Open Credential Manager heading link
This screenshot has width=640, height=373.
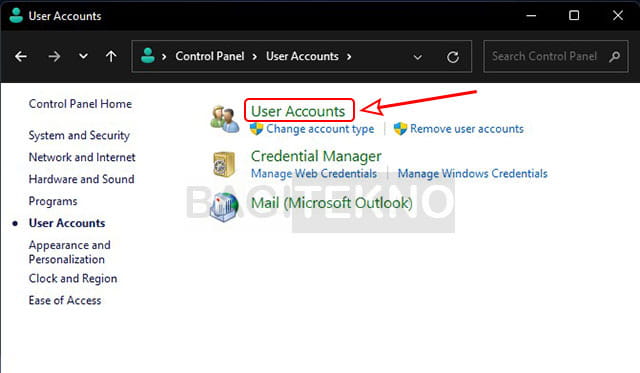316,156
